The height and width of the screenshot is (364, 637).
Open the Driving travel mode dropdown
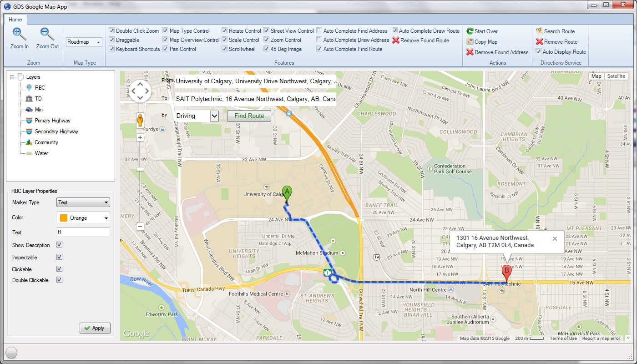(x=197, y=116)
